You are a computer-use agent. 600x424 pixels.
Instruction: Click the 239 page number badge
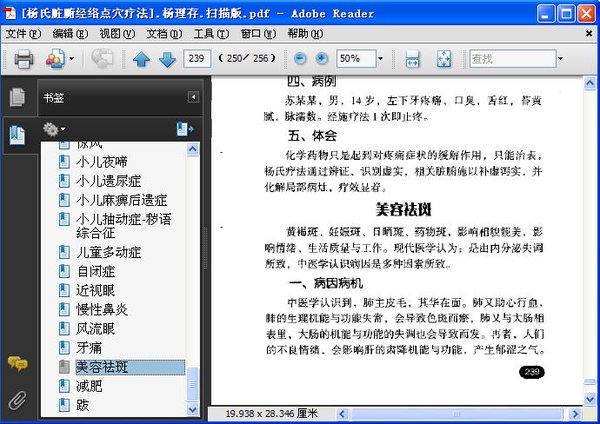click(x=532, y=372)
